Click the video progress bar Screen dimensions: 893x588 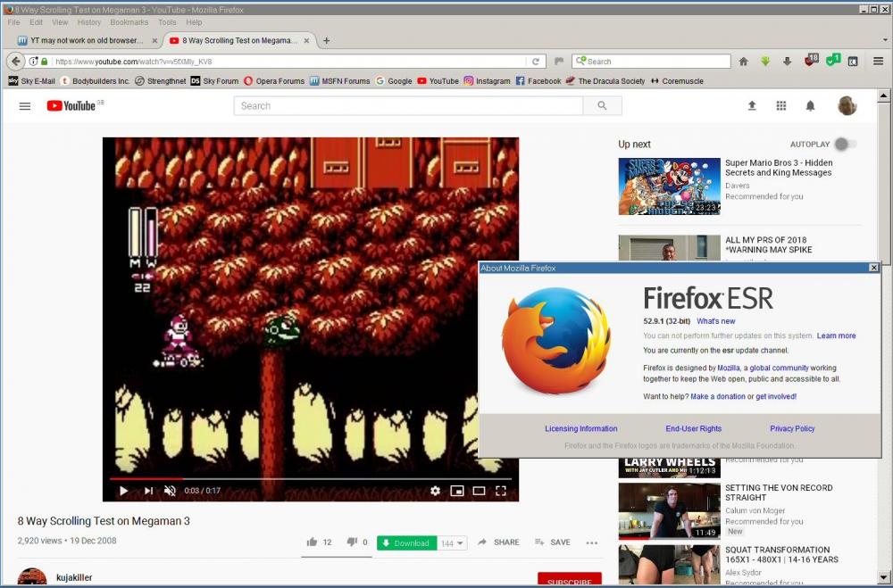[x=313, y=479]
